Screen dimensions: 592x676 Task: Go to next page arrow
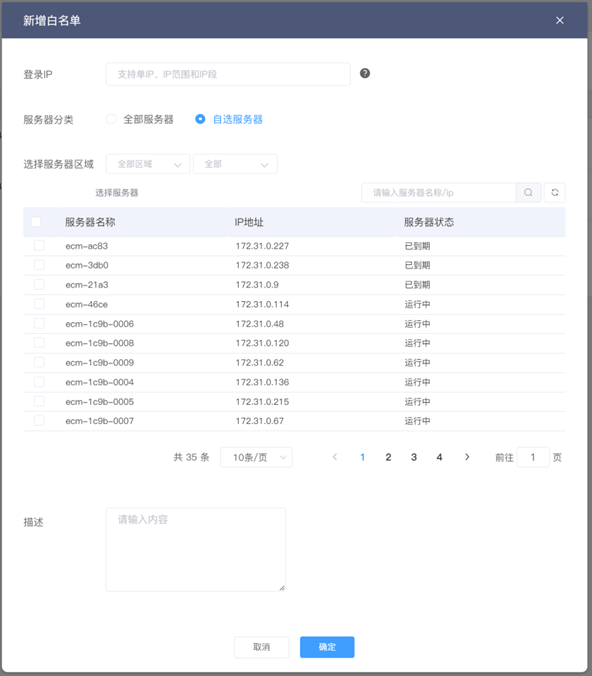[x=467, y=457]
